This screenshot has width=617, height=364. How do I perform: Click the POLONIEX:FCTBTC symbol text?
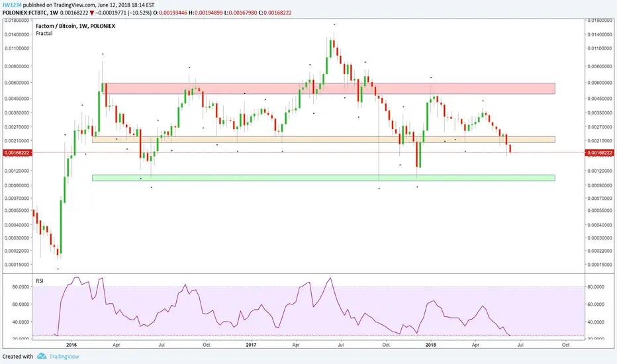(24, 13)
